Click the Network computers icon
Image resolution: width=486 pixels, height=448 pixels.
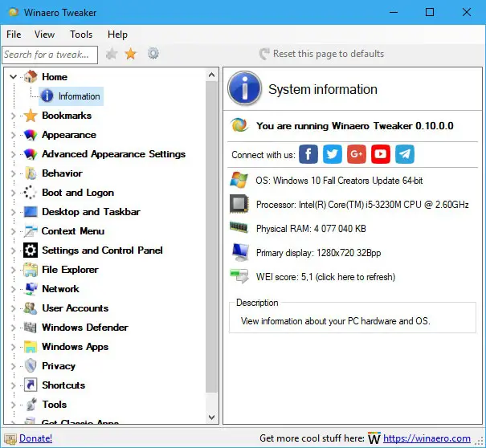pos(31,289)
